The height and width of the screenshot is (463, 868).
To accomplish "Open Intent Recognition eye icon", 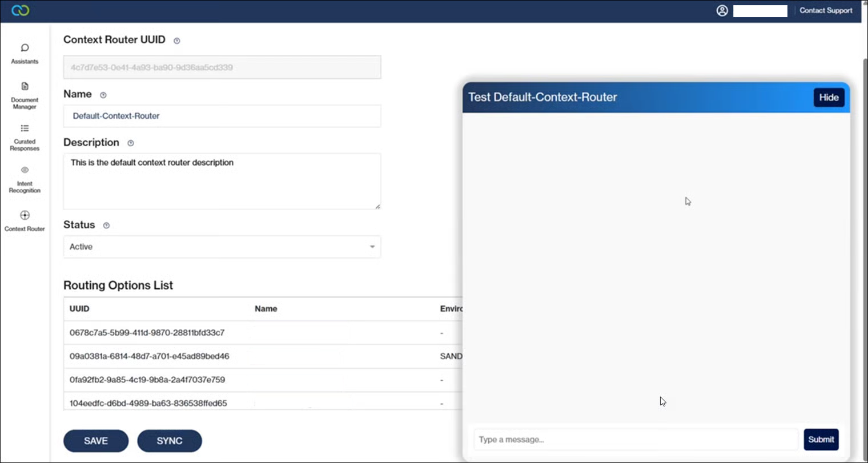I will (x=25, y=170).
